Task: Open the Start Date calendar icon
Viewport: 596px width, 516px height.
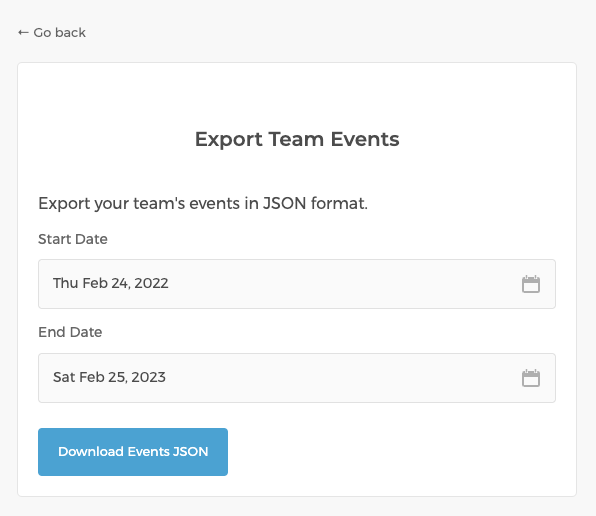Action: (x=531, y=284)
